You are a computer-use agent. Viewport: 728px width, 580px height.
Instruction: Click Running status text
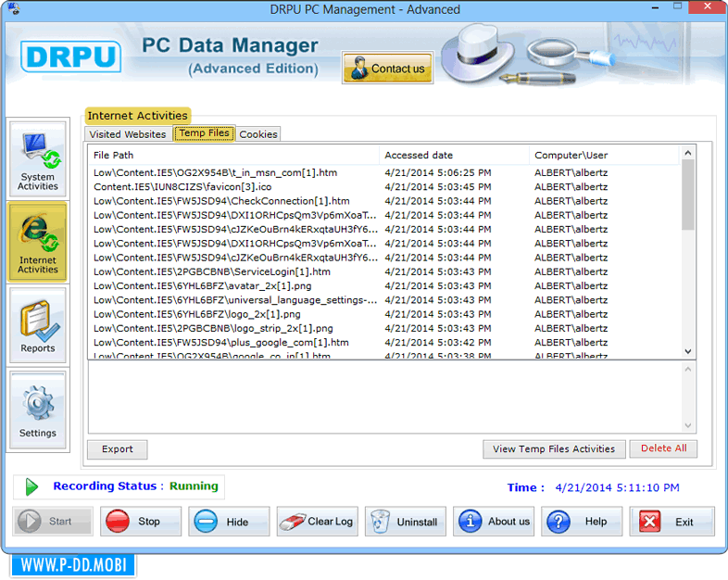194,485
